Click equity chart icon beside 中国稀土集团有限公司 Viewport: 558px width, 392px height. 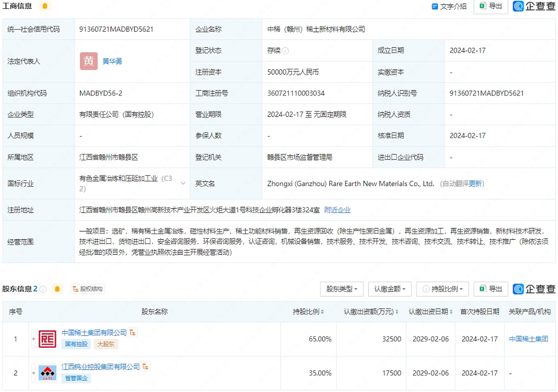[133, 332]
